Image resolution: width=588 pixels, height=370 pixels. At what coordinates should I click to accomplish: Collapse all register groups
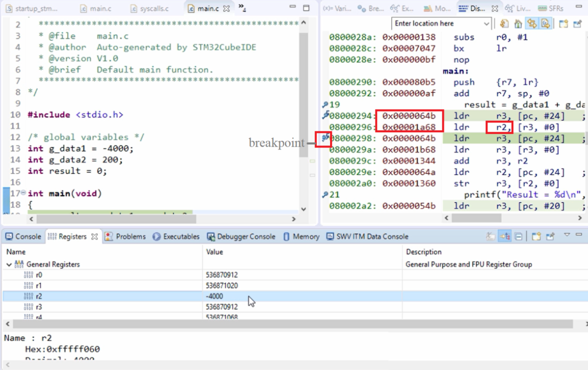point(519,236)
